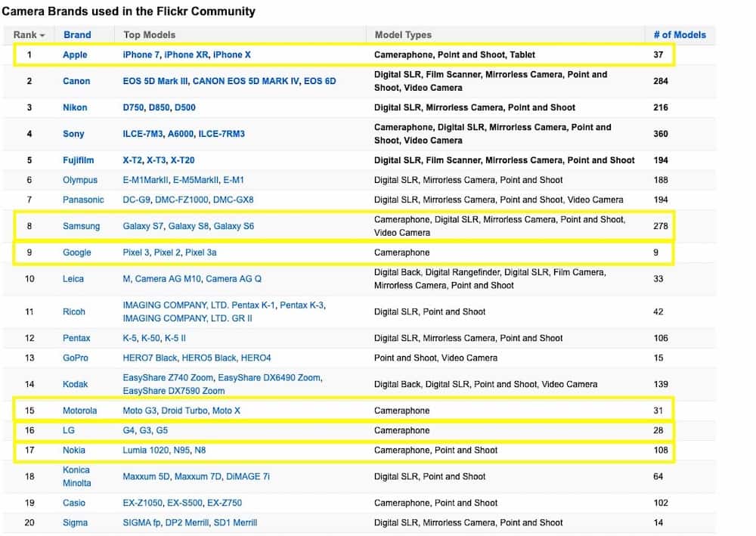The image size is (756, 536).
Task: Open the LG brand link
Action: click(69, 430)
